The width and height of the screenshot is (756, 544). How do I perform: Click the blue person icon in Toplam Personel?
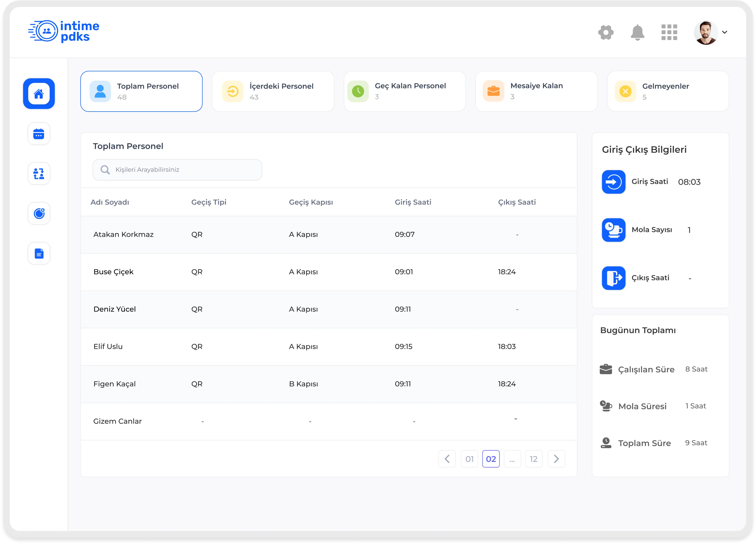[x=100, y=91]
